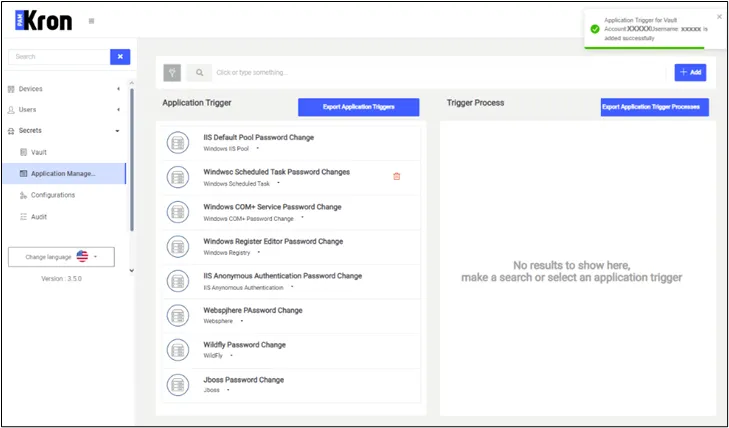
Task: Toggle the hamburger menu next to the logo
Action: point(92,21)
